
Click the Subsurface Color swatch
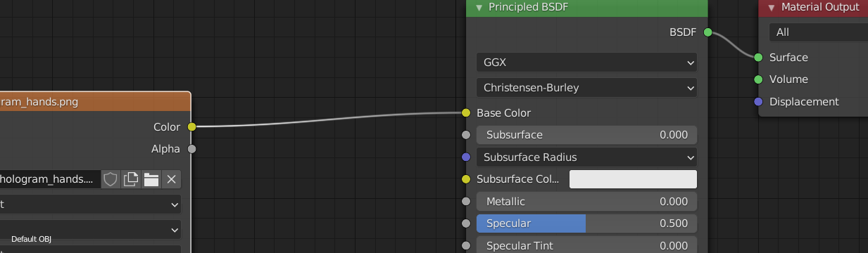pyautogui.click(x=633, y=179)
